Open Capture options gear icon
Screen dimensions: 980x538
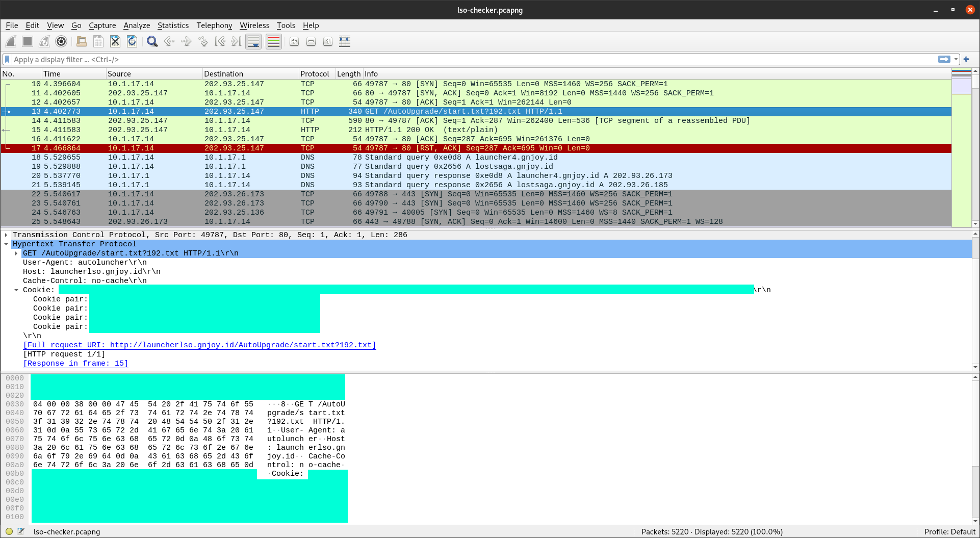click(61, 42)
